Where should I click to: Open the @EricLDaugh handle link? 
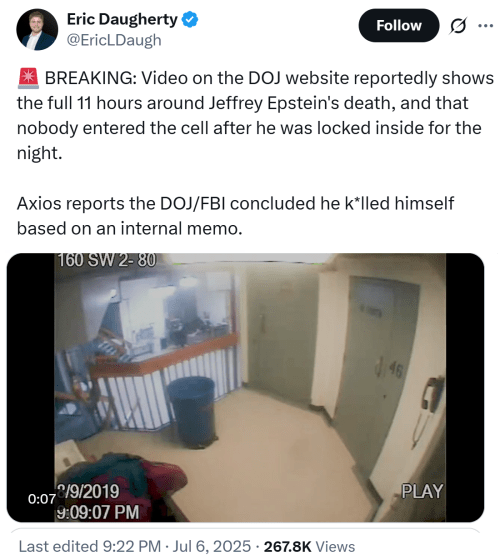tap(114, 40)
